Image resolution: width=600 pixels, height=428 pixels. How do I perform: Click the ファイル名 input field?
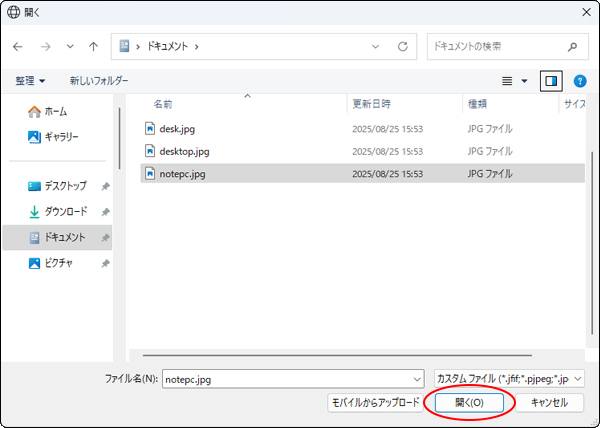coord(290,379)
